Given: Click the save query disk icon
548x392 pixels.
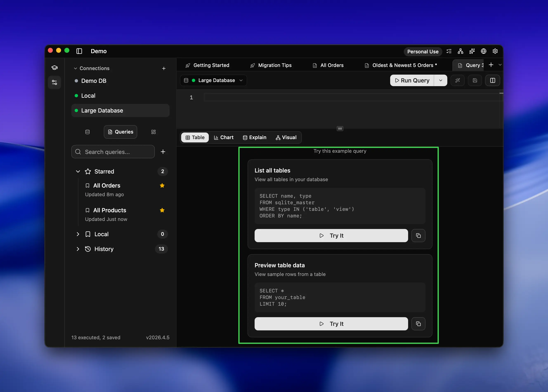Looking at the screenshot, I should point(475,80).
